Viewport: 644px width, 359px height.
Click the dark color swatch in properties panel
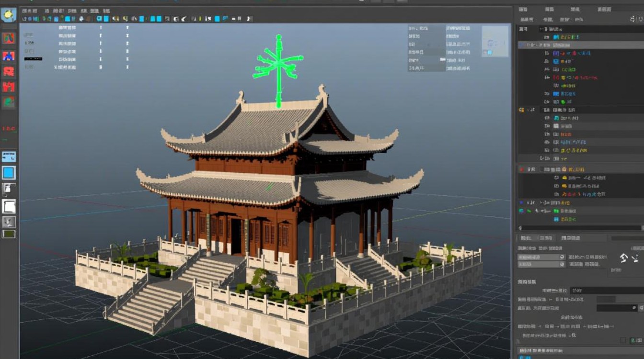click(606, 299)
